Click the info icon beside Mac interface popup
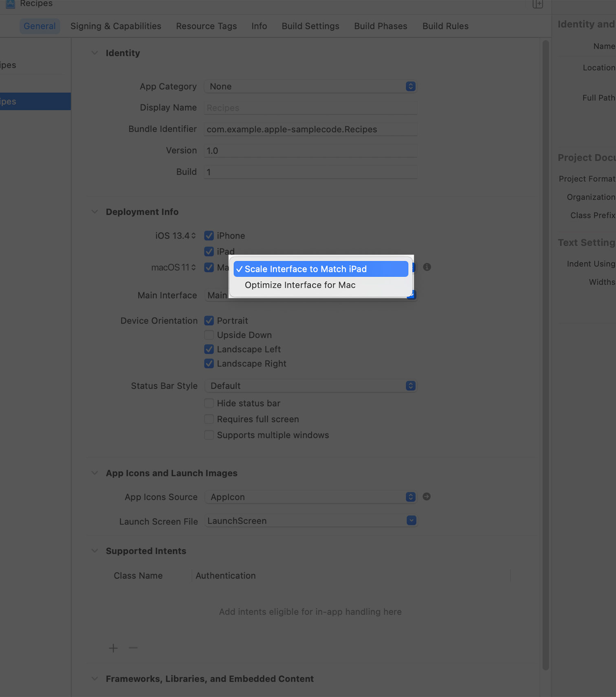 (427, 267)
